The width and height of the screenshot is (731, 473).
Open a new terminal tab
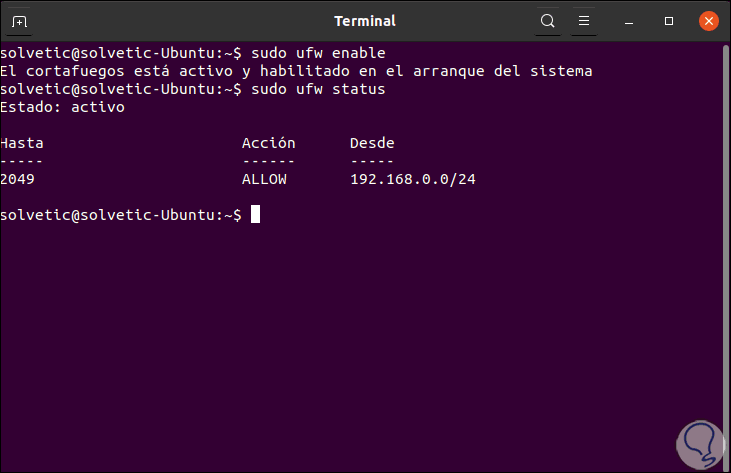20,21
